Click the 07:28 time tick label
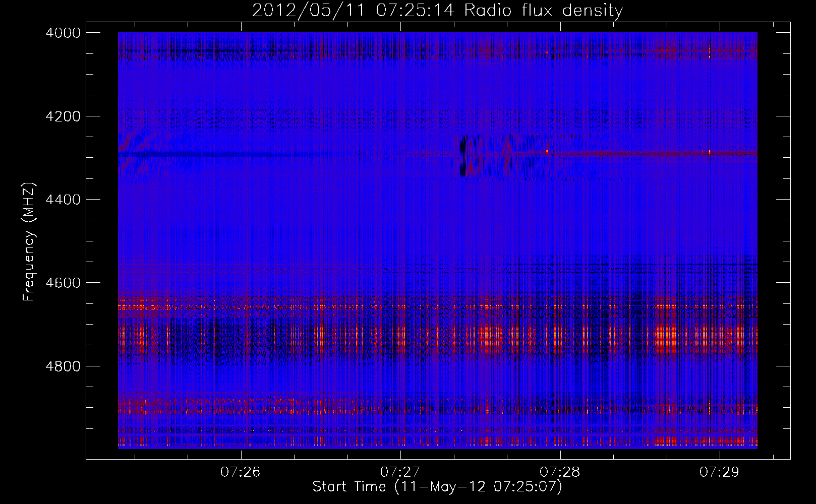Image resolution: width=816 pixels, height=504 pixels. 560,472
